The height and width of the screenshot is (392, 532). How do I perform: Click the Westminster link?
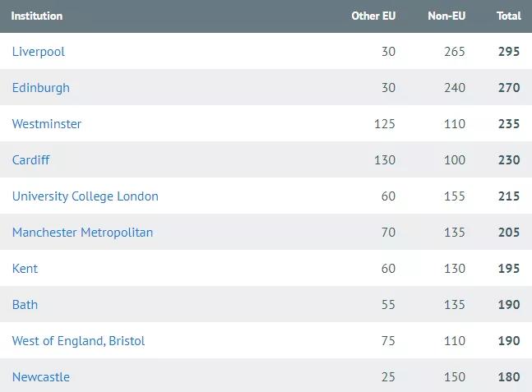pos(47,124)
